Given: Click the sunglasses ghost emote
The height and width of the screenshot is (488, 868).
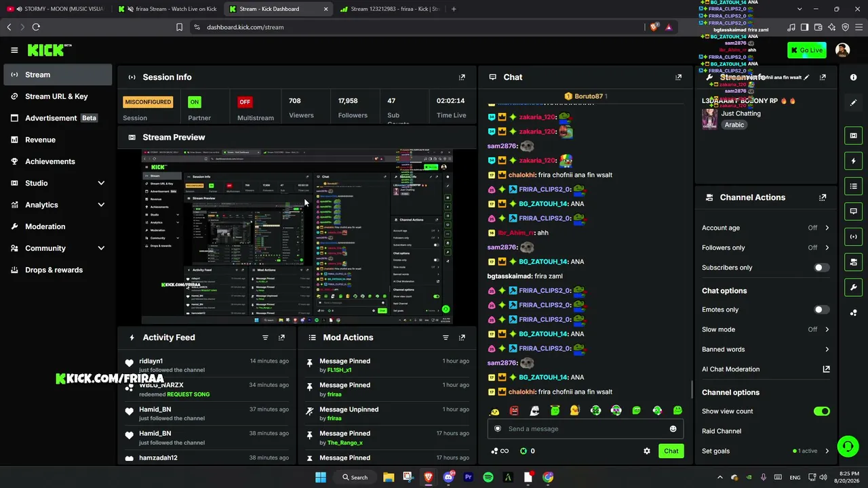Looking at the screenshot, I should point(534,411).
